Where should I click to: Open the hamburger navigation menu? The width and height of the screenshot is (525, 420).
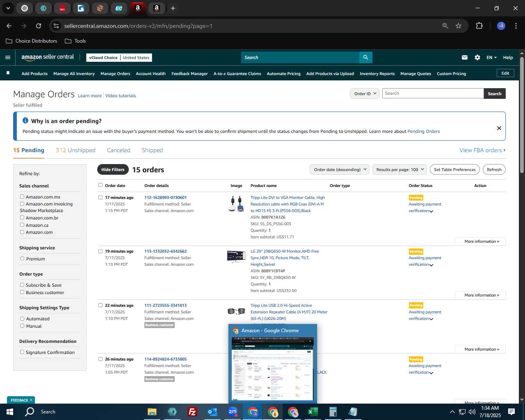coord(8,57)
